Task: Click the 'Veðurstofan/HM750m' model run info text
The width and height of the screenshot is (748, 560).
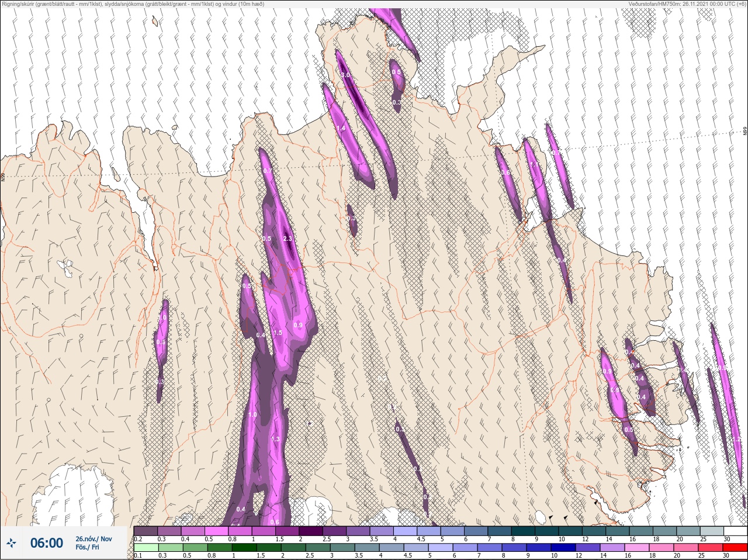Action: coord(688,4)
